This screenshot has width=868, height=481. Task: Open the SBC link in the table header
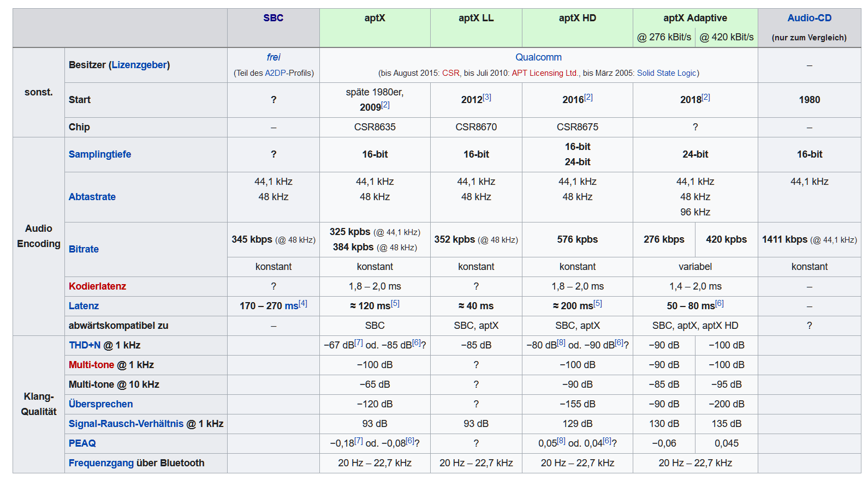pyautogui.click(x=273, y=18)
